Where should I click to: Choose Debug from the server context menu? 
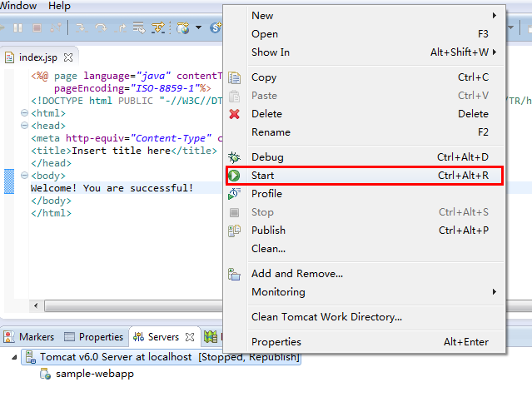365,157
